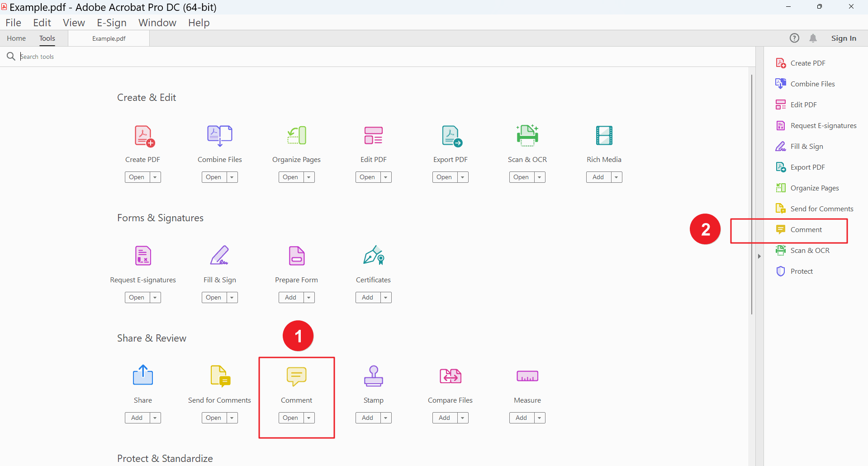Image resolution: width=868 pixels, height=466 pixels.
Task: Open the notifications bell icon
Action: click(813, 38)
